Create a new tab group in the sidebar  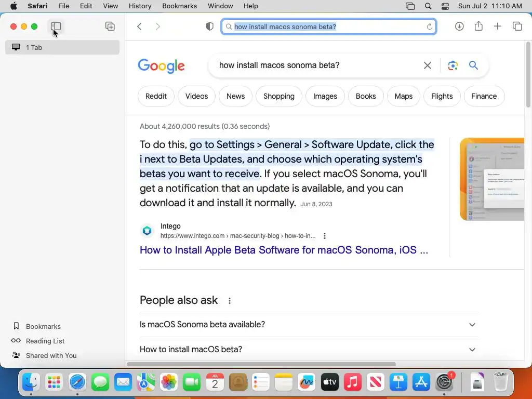110,26
